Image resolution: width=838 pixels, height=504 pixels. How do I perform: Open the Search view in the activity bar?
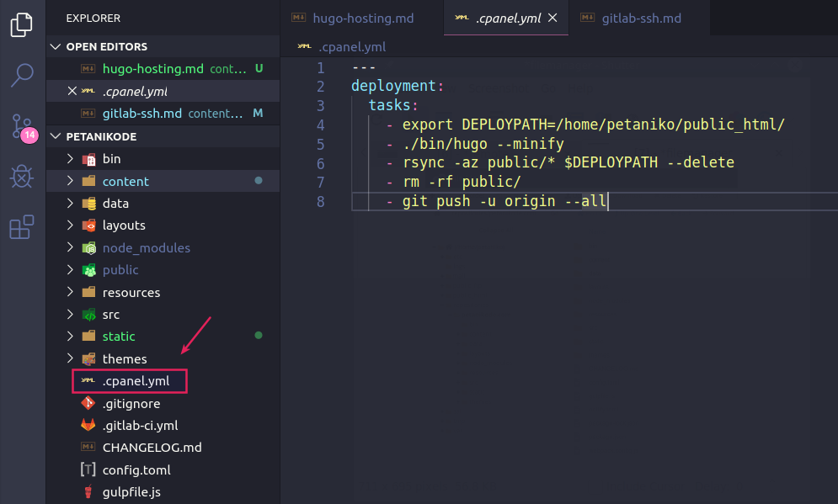click(x=22, y=76)
